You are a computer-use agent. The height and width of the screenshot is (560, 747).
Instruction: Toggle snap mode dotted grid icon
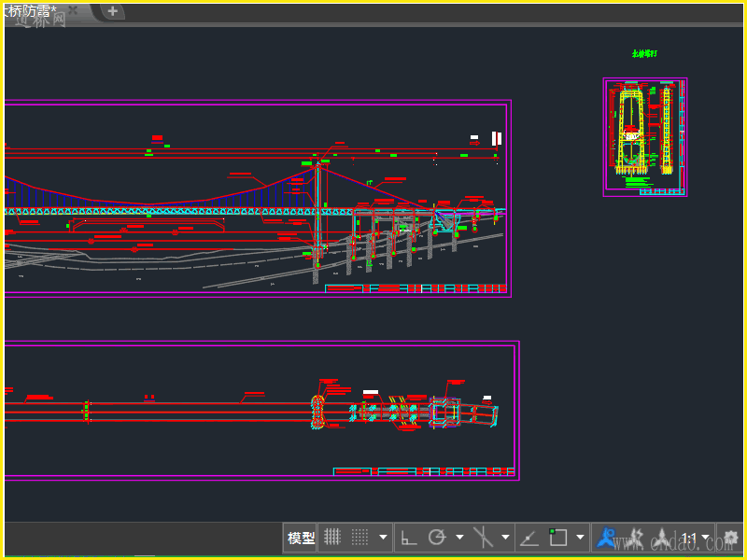(359, 538)
